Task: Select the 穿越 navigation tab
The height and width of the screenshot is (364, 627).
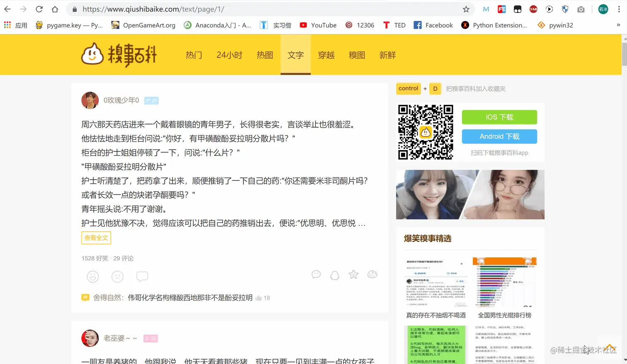Action: point(326,54)
